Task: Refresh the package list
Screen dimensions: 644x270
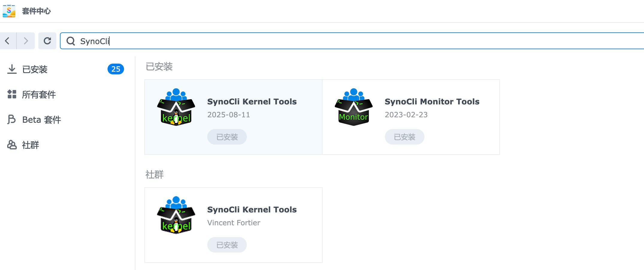Action: tap(47, 41)
